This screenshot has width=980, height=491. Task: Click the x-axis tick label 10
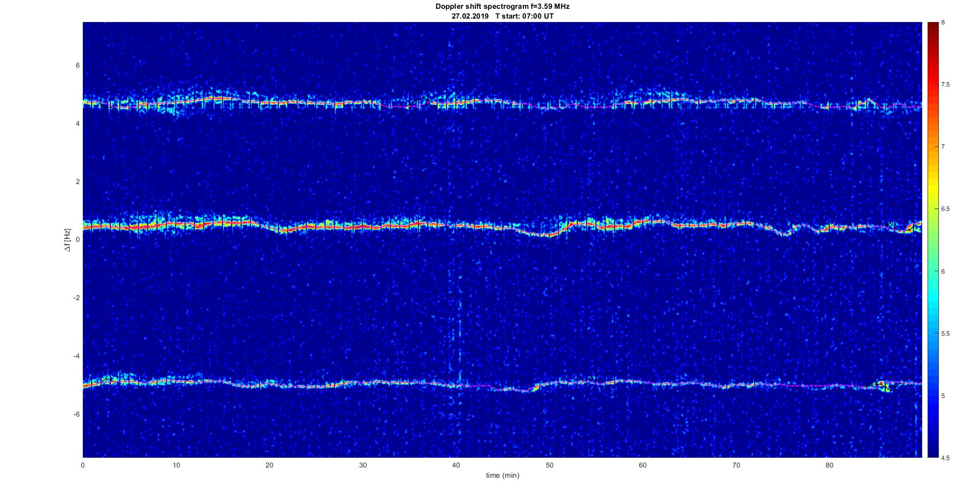click(x=176, y=465)
